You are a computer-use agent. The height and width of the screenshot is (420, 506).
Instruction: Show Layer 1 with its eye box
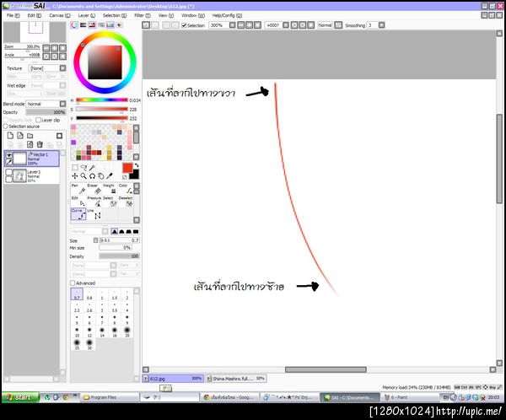(9, 173)
